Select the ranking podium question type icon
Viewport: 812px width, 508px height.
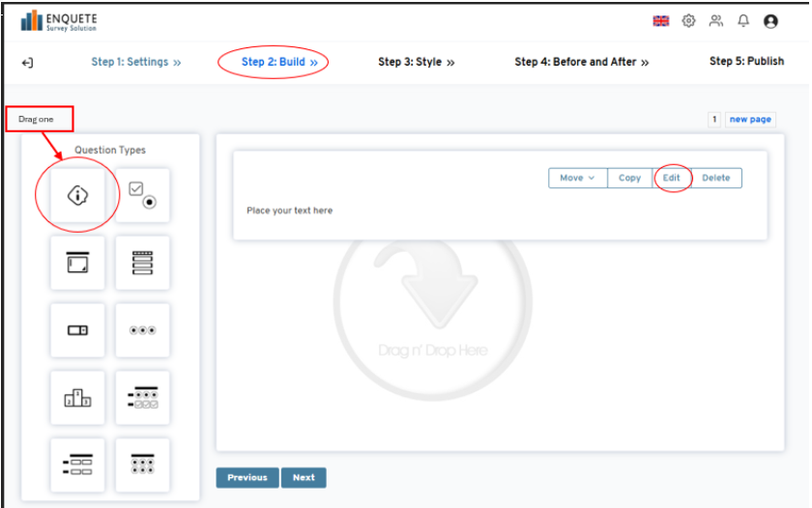click(77, 397)
